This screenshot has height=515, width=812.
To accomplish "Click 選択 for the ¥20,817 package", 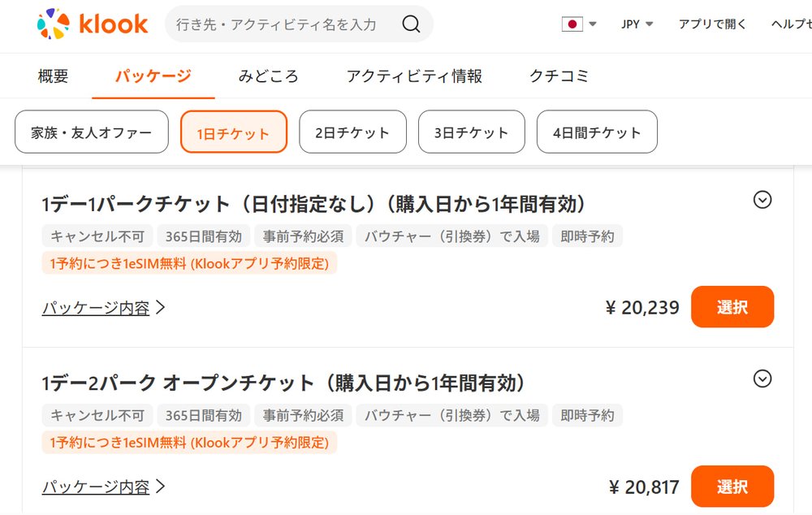I will click(732, 486).
